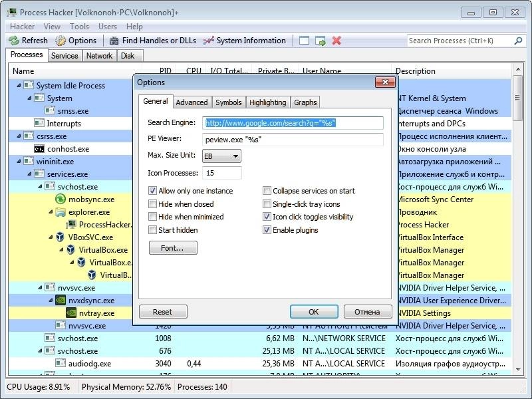The image size is (532, 399).
Task: Click the Отмена cancel button
Action: 368,311
